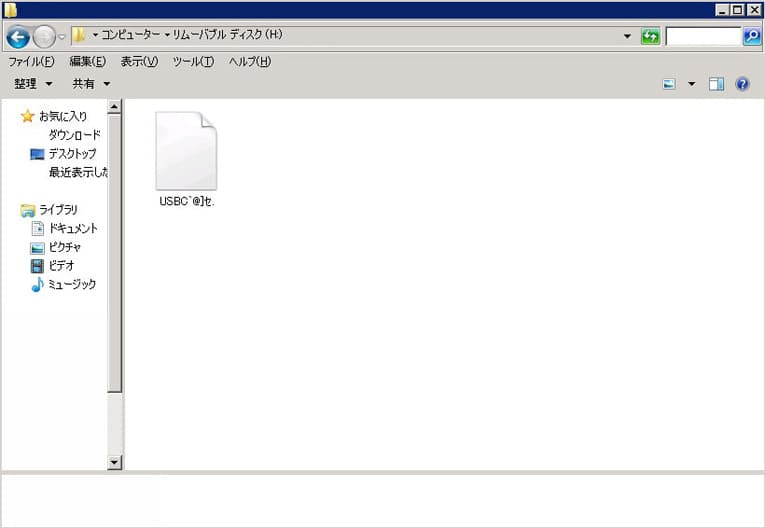Expand the 整理 dropdown
Screen dimensions: 765x528
click(33, 84)
